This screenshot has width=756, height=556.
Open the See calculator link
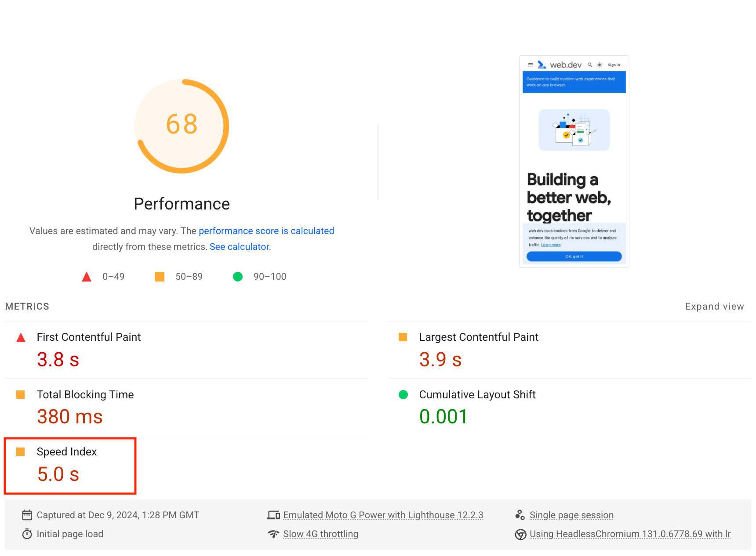coord(239,246)
